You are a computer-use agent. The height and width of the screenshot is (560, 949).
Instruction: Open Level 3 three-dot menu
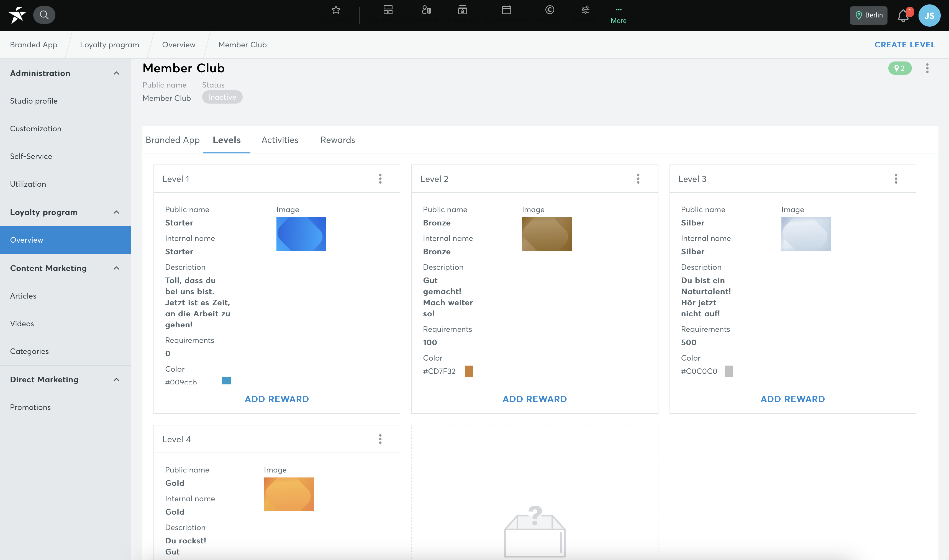(x=896, y=179)
